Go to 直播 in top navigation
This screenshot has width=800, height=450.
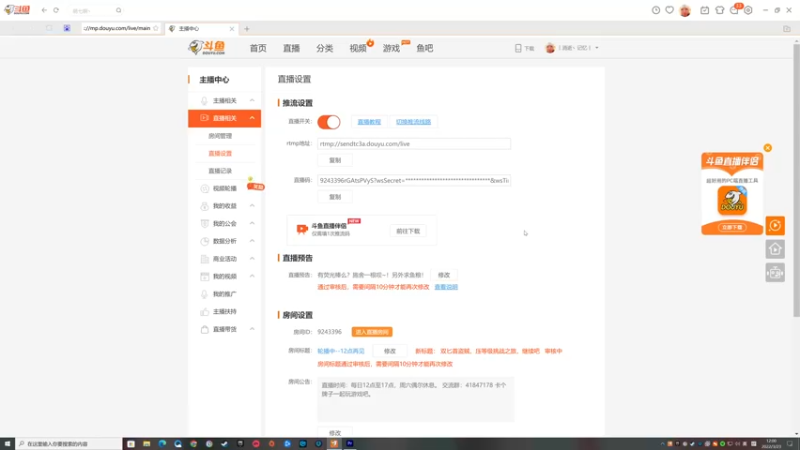[291, 48]
